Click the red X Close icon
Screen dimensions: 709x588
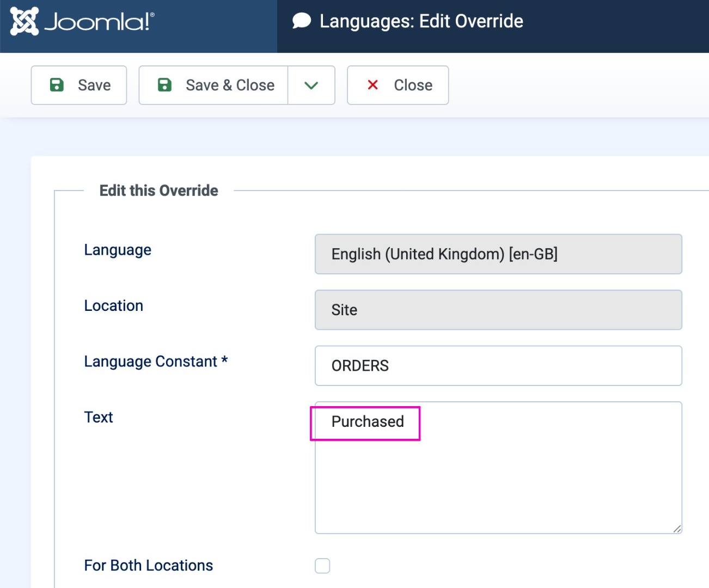[373, 85]
